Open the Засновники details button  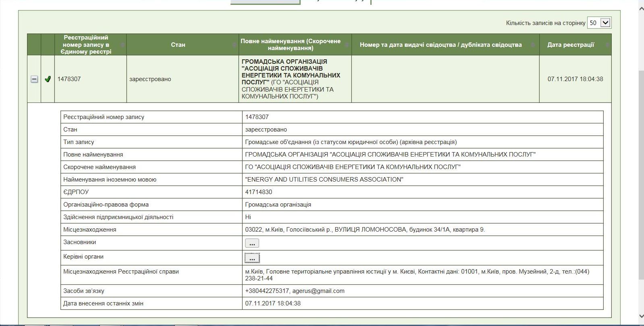click(x=252, y=243)
